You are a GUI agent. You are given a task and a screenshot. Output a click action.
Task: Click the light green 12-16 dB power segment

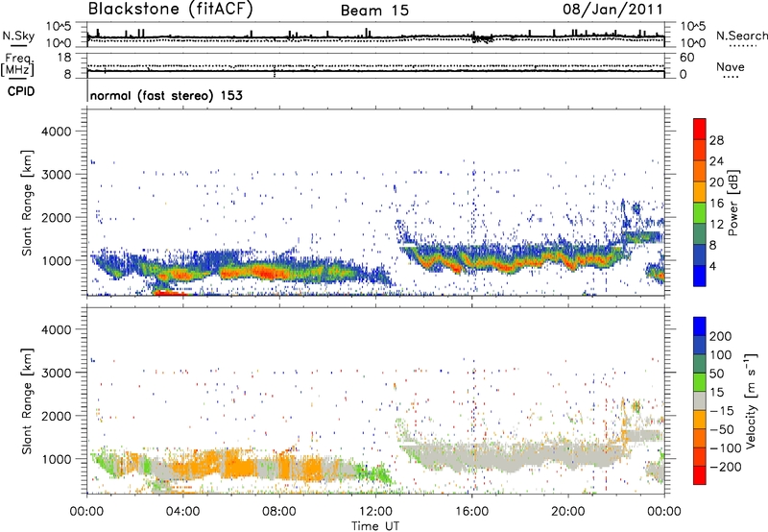pyautogui.click(x=700, y=213)
